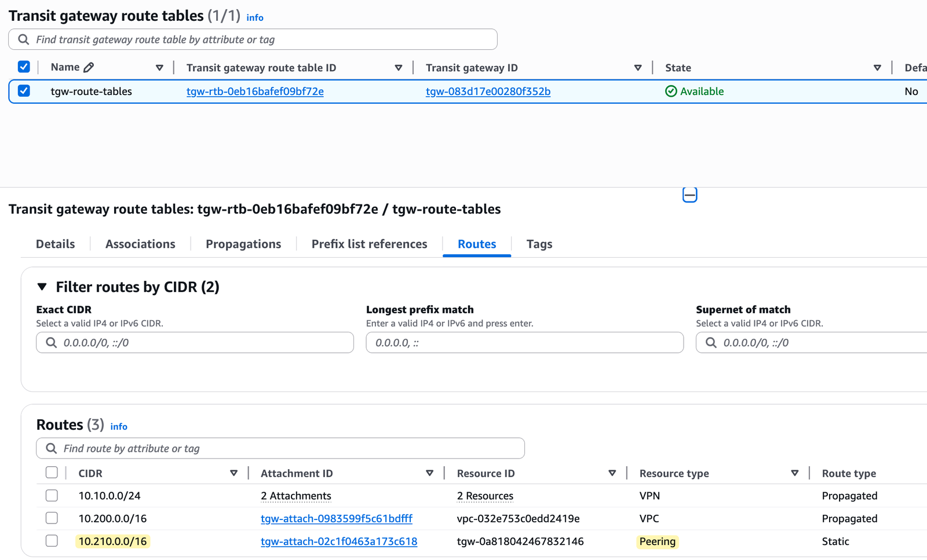The image size is (927, 560).
Task: Switch to the Associations tab
Action: 140,244
